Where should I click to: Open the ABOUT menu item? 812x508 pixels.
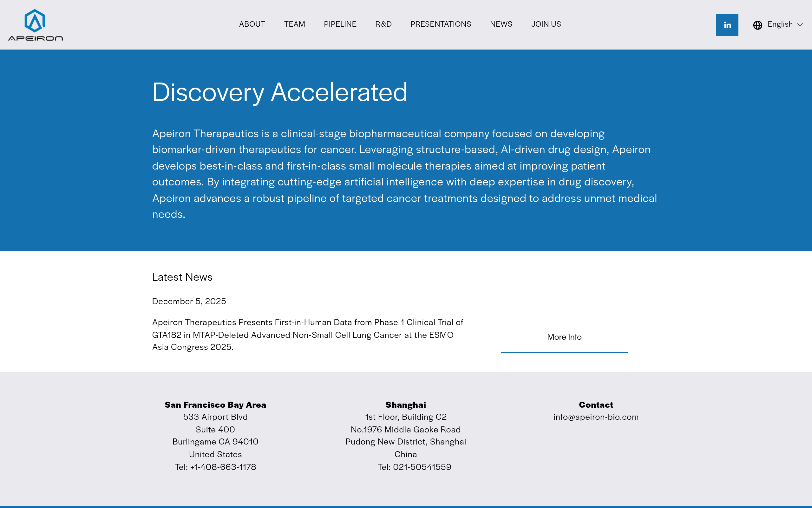(x=252, y=24)
